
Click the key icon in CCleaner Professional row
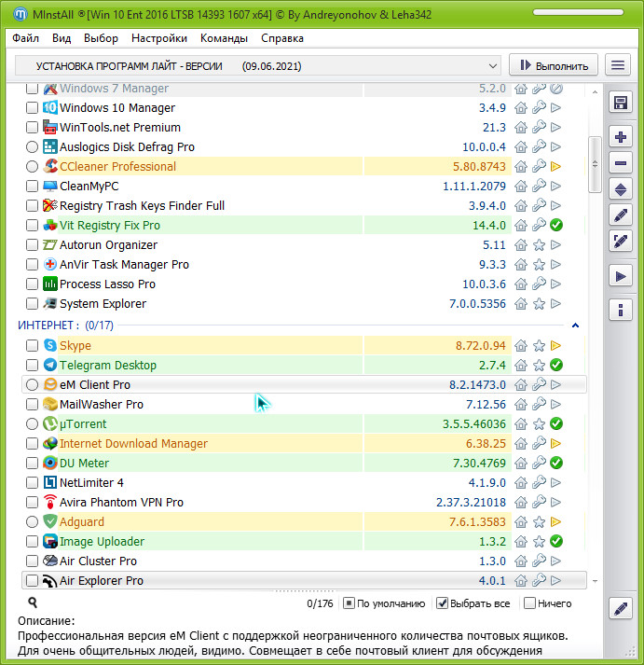(539, 167)
